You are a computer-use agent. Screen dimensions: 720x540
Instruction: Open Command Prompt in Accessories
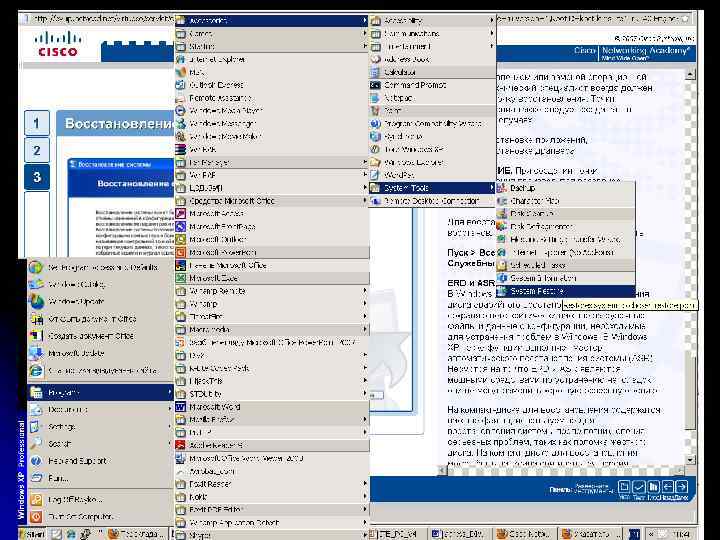coord(433,85)
